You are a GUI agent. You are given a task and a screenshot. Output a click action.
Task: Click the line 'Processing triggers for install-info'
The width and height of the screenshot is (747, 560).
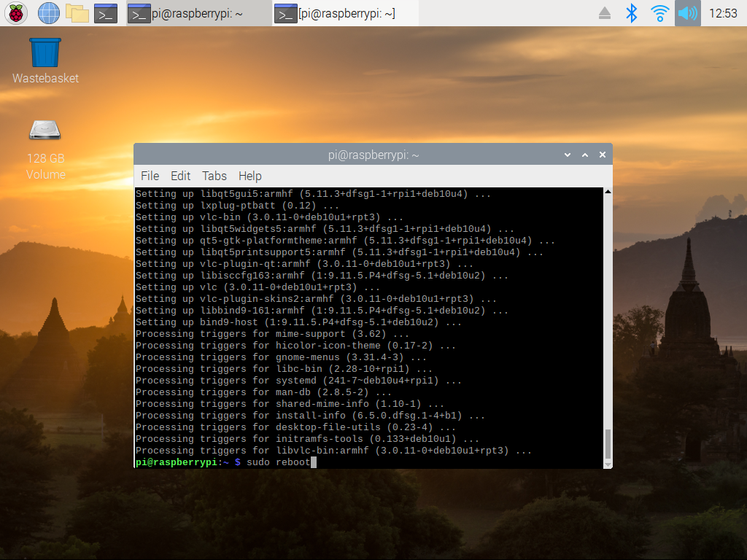(310, 416)
